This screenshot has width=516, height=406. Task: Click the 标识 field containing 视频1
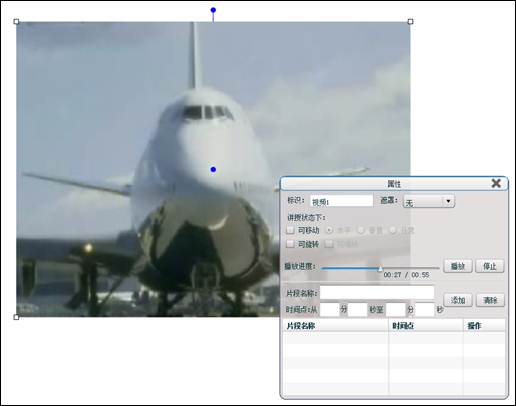(x=342, y=201)
